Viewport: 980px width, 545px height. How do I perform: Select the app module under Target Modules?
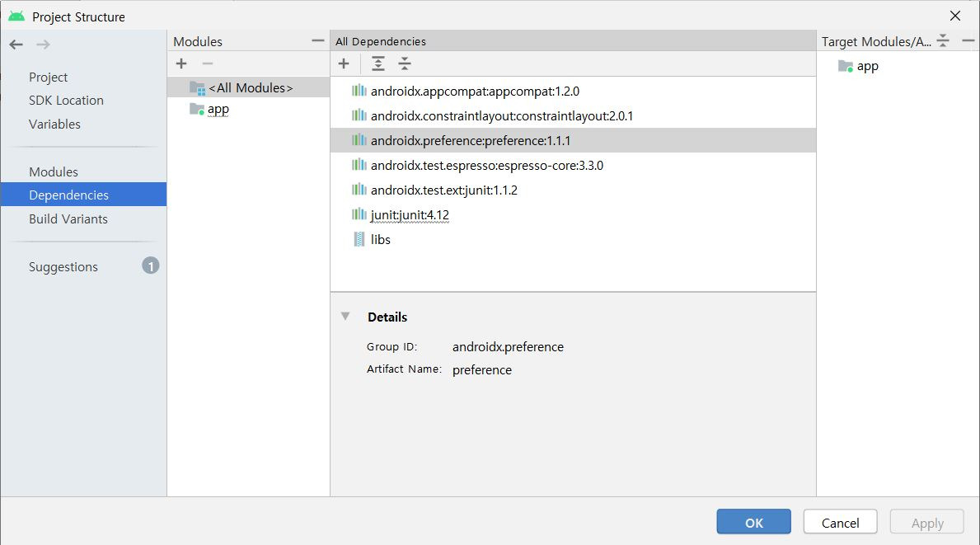tap(866, 66)
